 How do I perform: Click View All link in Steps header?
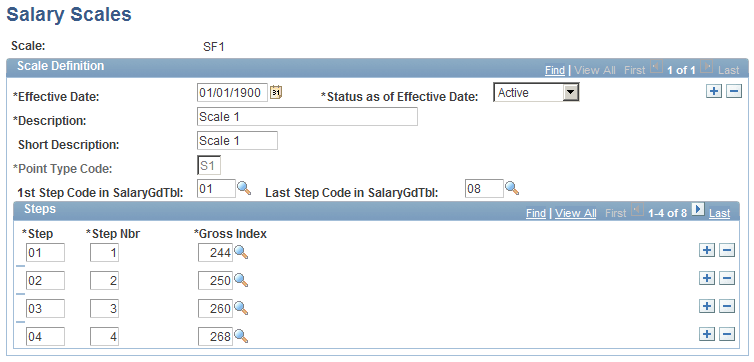click(x=576, y=213)
